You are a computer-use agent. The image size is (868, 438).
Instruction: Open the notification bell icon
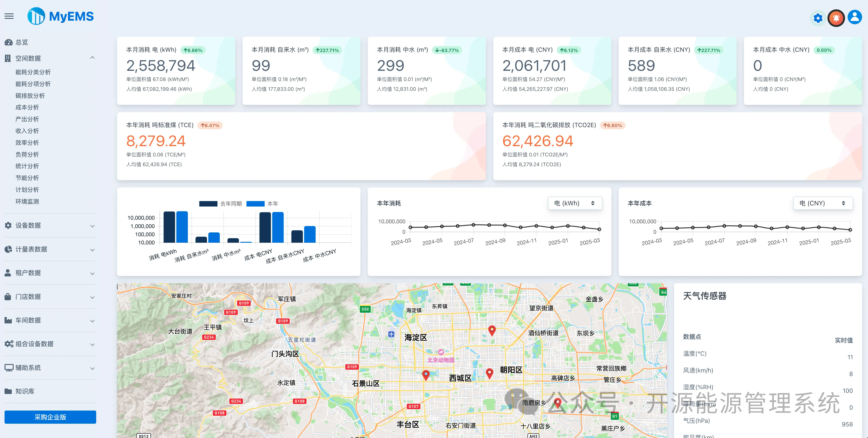[x=836, y=18]
